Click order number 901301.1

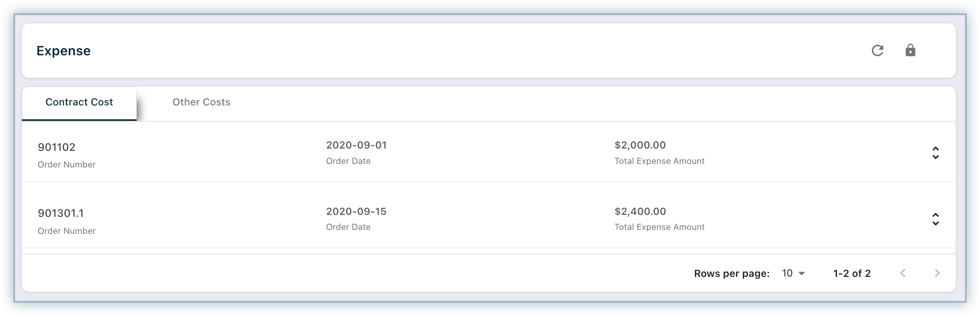pos(61,213)
